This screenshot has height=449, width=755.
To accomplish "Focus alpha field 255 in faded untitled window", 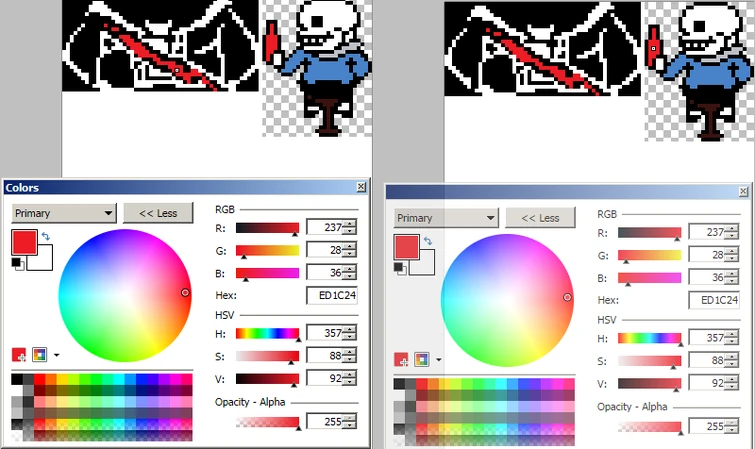I will (707, 426).
